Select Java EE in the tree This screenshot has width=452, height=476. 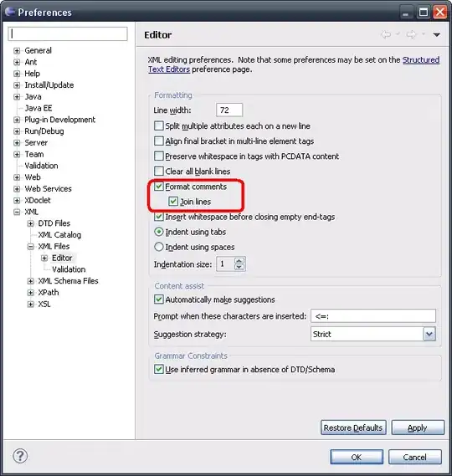pos(39,108)
